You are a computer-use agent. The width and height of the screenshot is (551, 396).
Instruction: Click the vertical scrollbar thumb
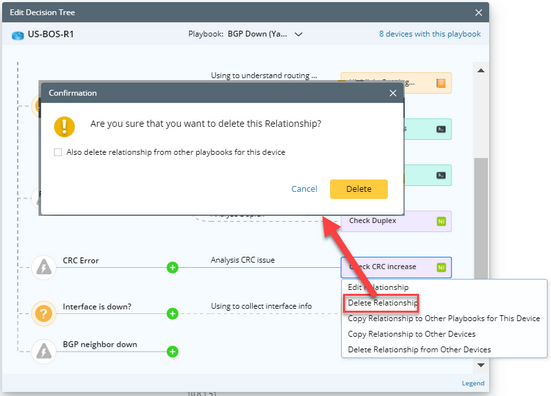(481, 218)
